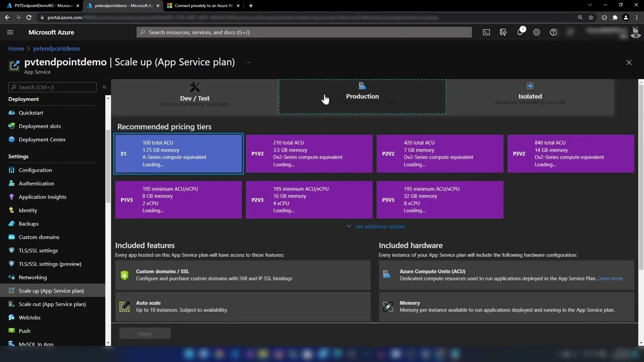Click the Deployment Center icon
This screenshot has width=644, height=362.
pyautogui.click(x=12, y=139)
